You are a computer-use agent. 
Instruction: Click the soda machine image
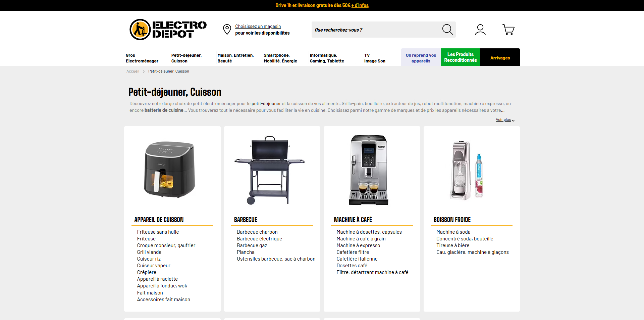pos(467,170)
